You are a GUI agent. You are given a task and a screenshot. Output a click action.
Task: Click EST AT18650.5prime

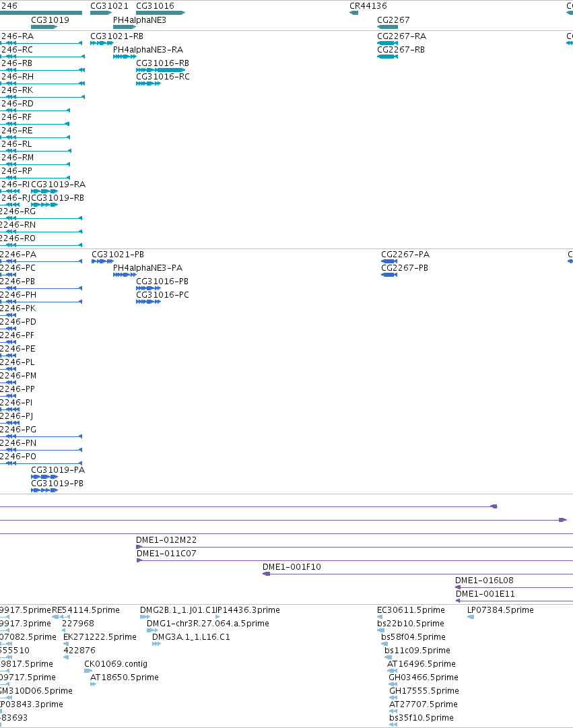point(125,677)
